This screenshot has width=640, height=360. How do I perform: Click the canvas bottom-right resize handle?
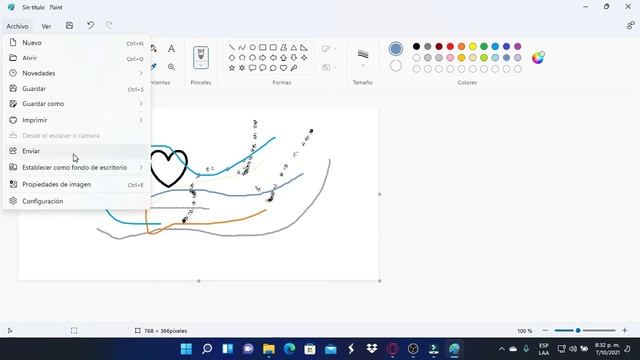380,281
